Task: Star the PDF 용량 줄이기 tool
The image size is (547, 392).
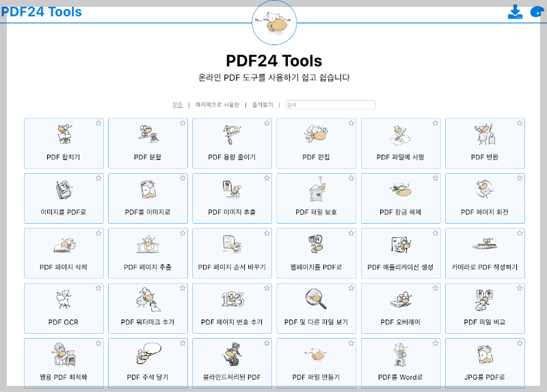Action: [267, 123]
